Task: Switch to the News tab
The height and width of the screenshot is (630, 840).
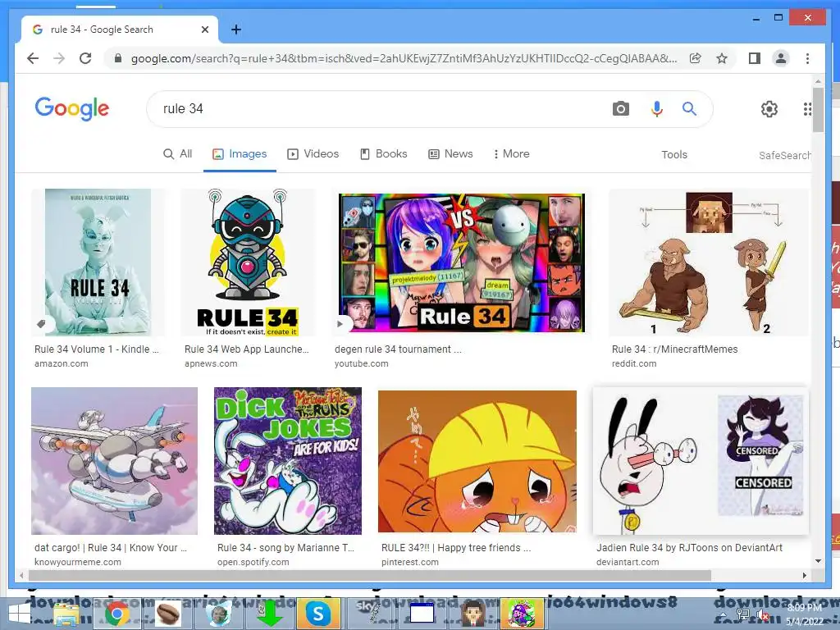Action: [450, 153]
